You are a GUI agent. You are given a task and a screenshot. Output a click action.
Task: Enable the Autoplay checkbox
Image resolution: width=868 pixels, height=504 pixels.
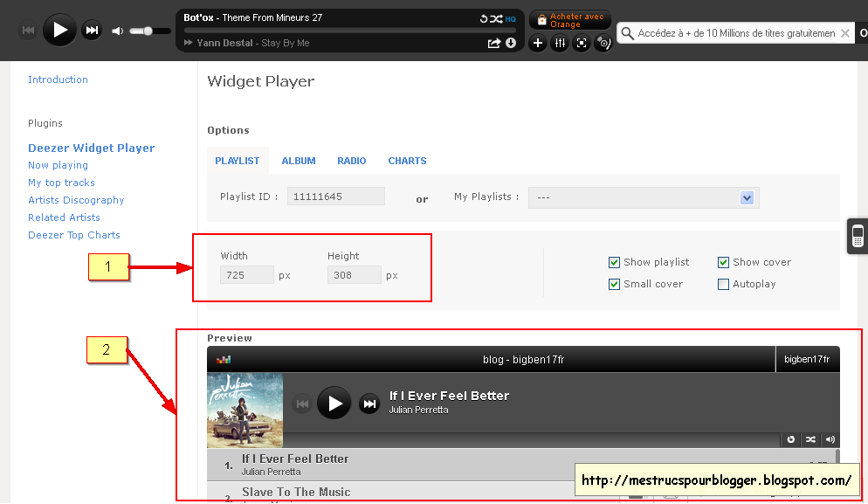(723, 284)
